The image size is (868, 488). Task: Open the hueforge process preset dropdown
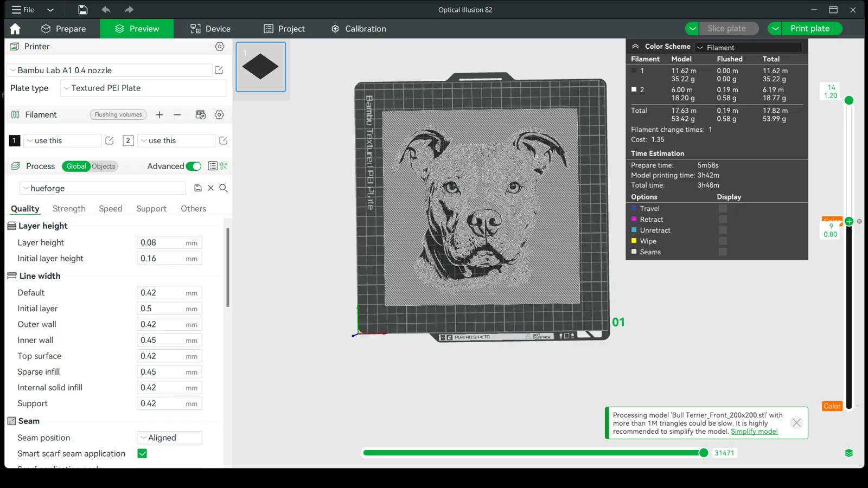click(103, 188)
